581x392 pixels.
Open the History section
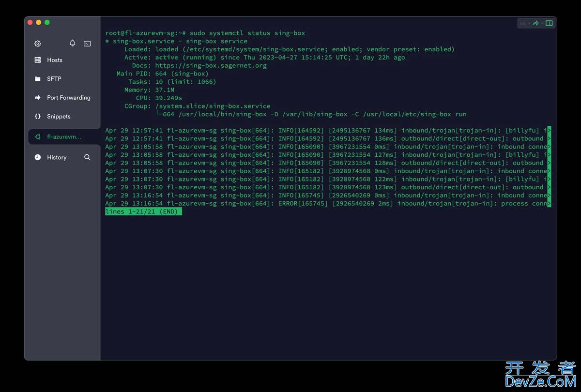tap(57, 157)
